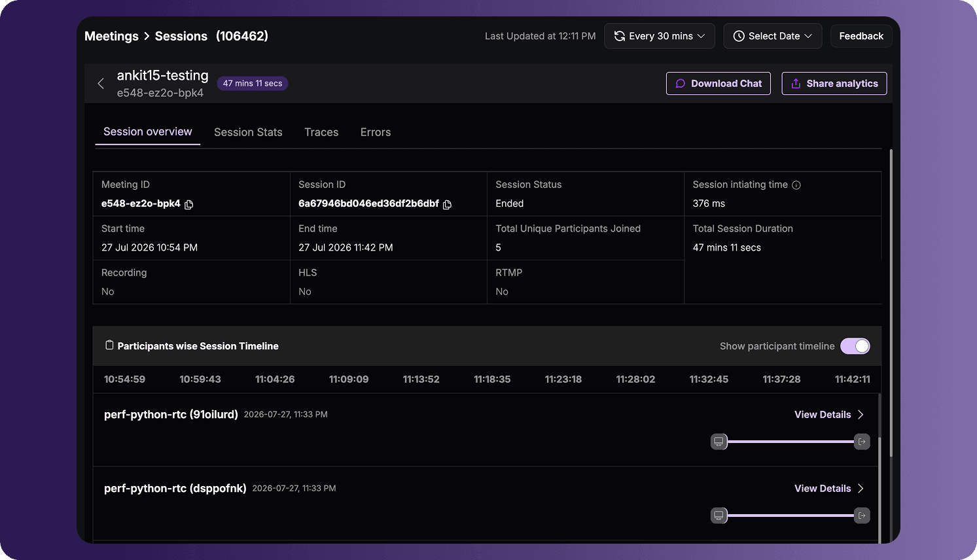The image size is (977, 560).
Task: Click the End time 27 Jul 2026 11:42 PM
Action: point(346,247)
